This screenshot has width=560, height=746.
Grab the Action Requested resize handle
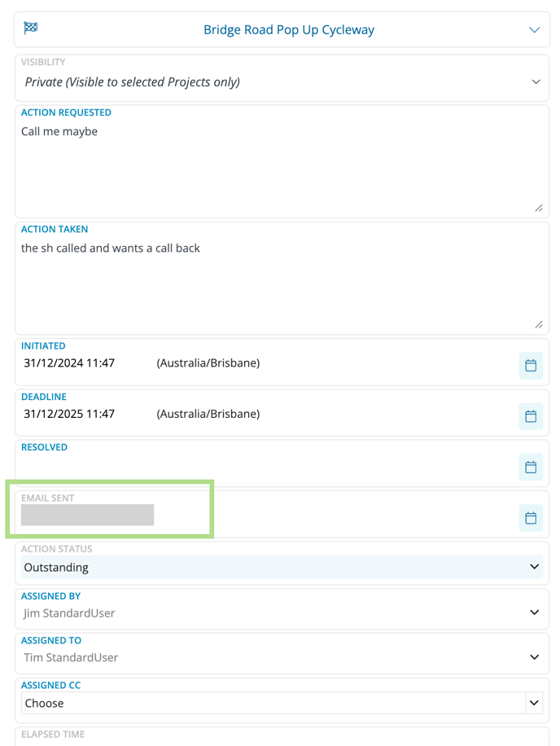click(539, 208)
